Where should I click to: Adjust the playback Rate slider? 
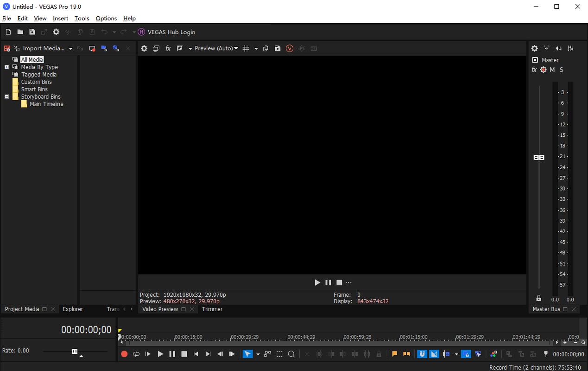point(75,351)
